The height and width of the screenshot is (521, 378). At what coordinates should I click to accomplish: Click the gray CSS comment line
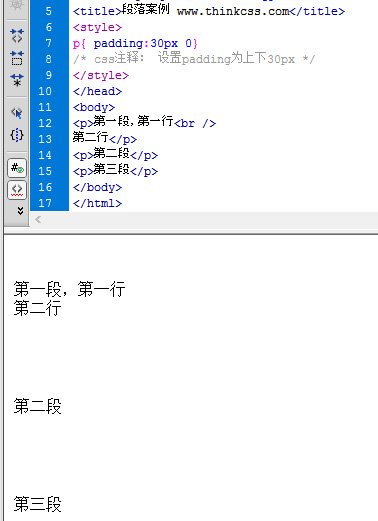tap(194, 59)
